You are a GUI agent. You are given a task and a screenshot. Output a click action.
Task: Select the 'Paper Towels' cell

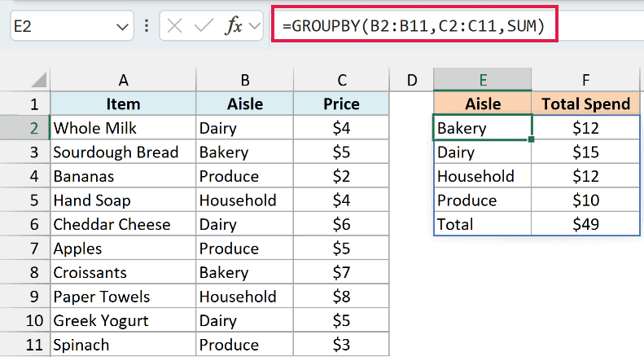click(123, 297)
